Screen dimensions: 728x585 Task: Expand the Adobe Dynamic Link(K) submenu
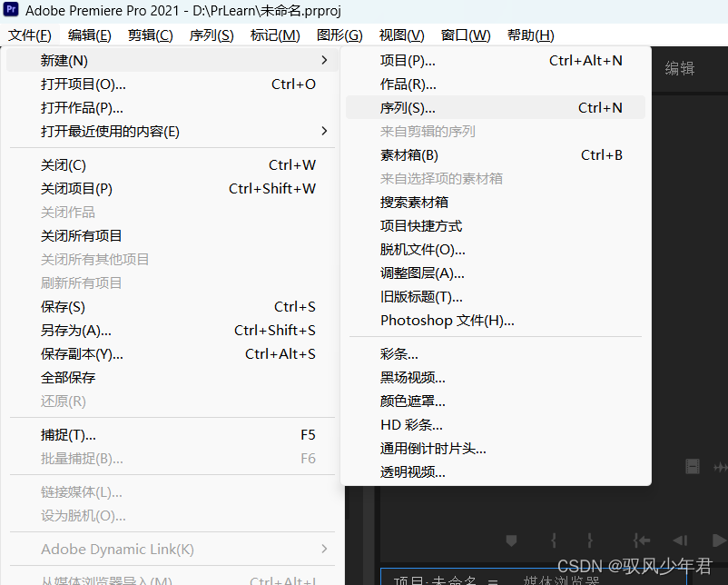(172, 550)
